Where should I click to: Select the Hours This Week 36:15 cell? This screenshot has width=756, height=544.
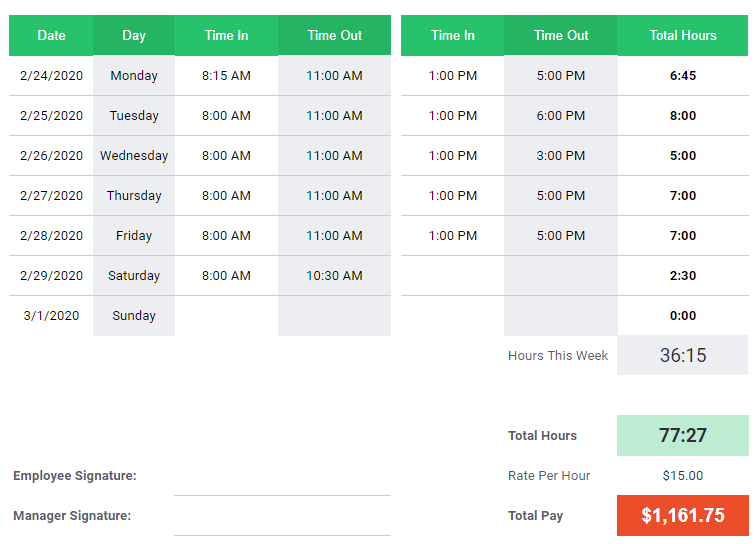(x=683, y=355)
